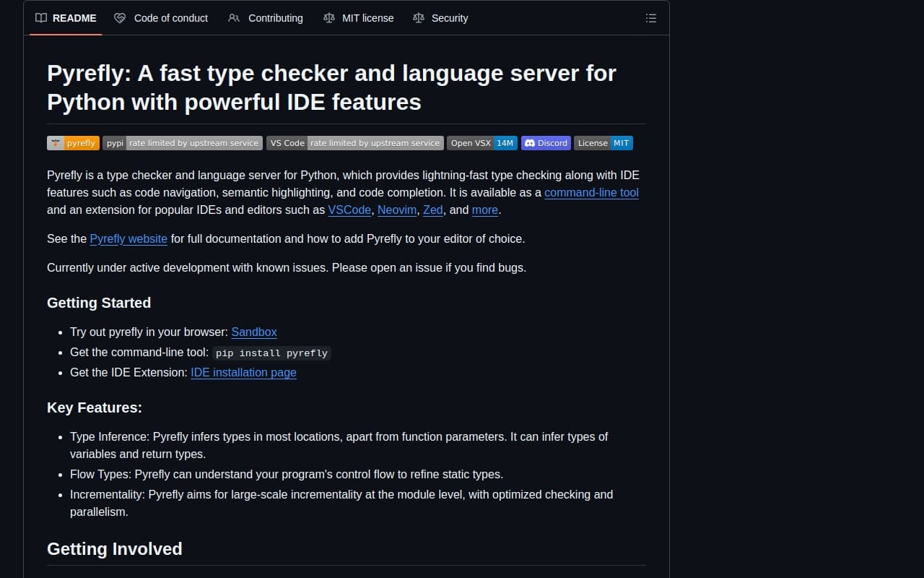Image resolution: width=924 pixels, height=578 pixels.
Task: Click the Discord badge
Action: tap(546, 143)
